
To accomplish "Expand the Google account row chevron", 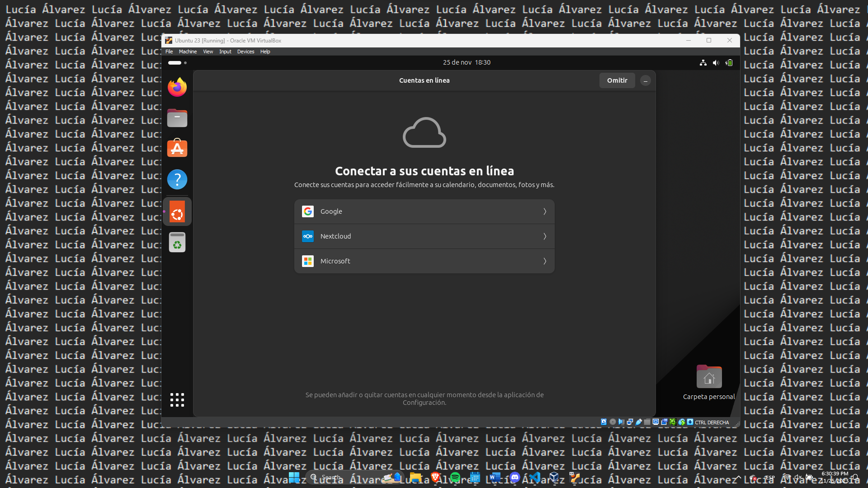I will 545,211.
